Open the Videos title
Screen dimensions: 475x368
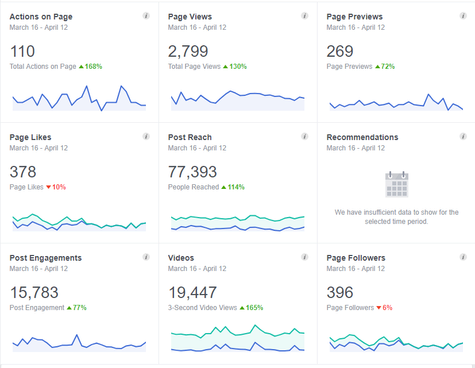pyautogui.click(x=181, y=258)
